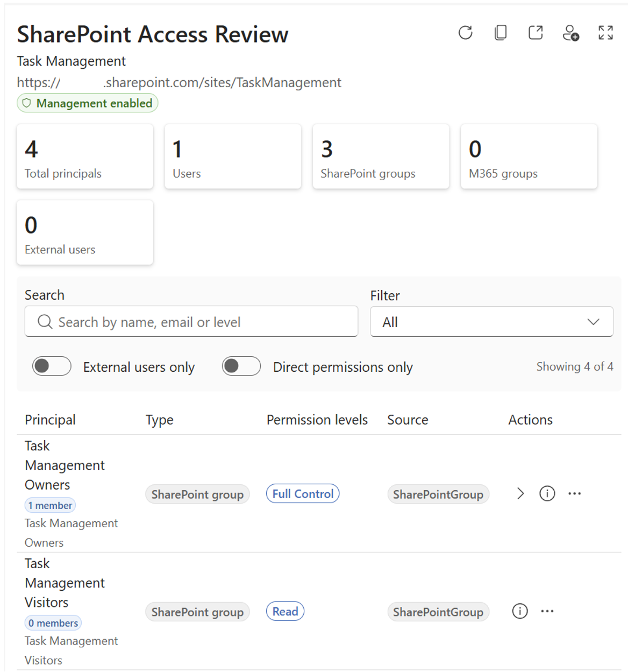
Task: Select the SharePoint groups card
Action: point(381,157)
